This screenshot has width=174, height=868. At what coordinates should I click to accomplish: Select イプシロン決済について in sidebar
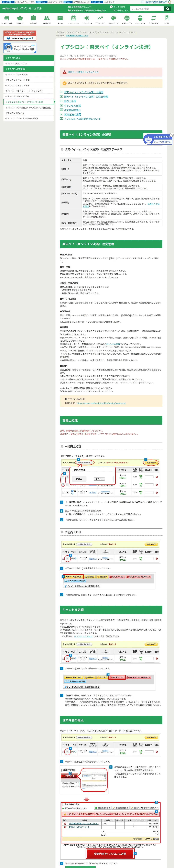point(29,63)
